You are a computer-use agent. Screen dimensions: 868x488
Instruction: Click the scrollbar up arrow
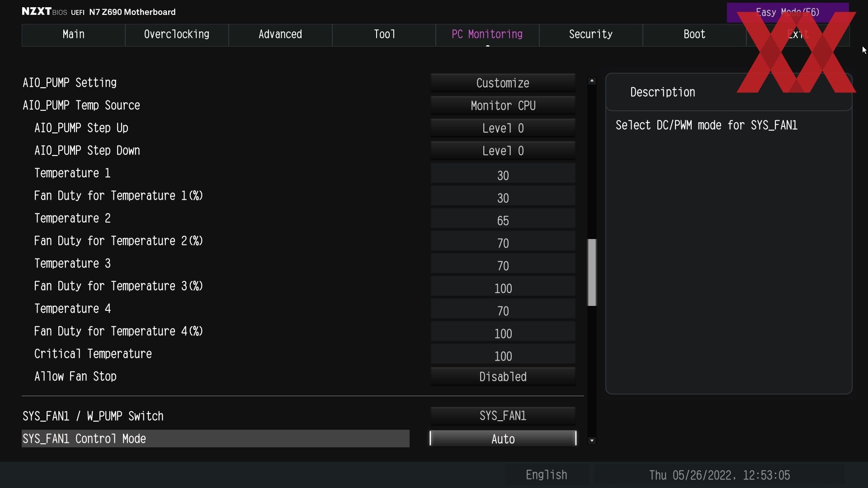point(592,81)
